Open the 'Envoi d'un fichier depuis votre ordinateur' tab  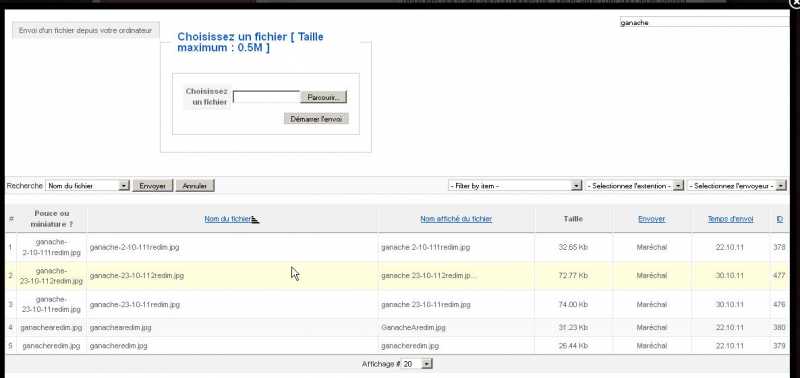coord(86,31)
